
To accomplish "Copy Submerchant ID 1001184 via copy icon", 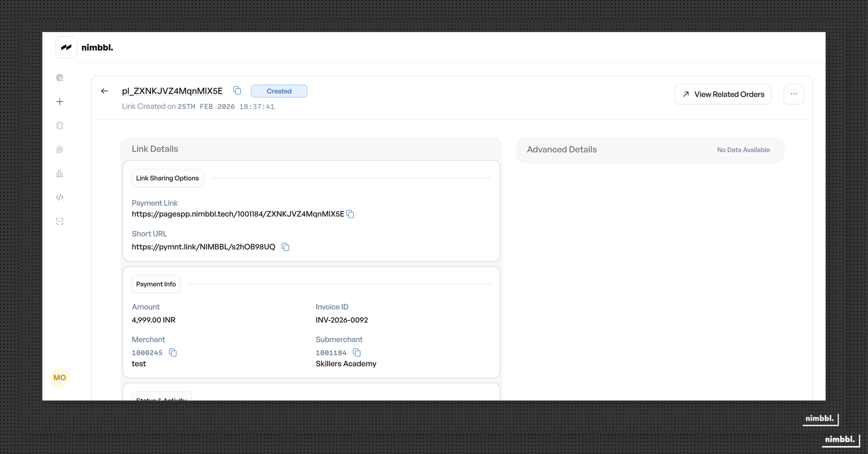I will point(357,353).
